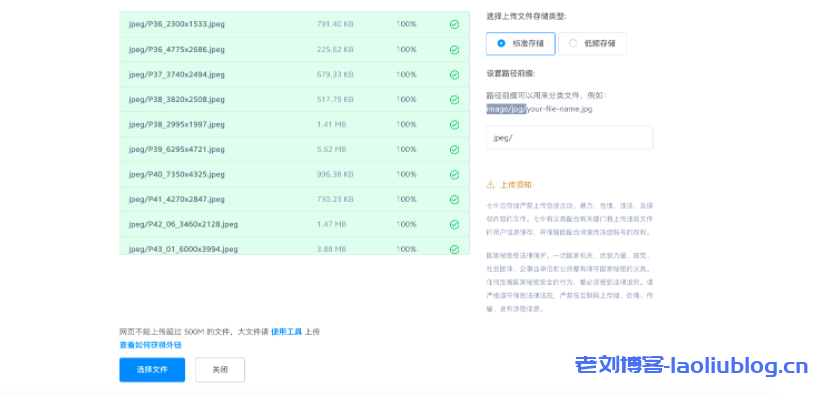Click the file name jpeg/P43_01_6000x3994.jpeg
834x403 pixels.
click(184, 249)
